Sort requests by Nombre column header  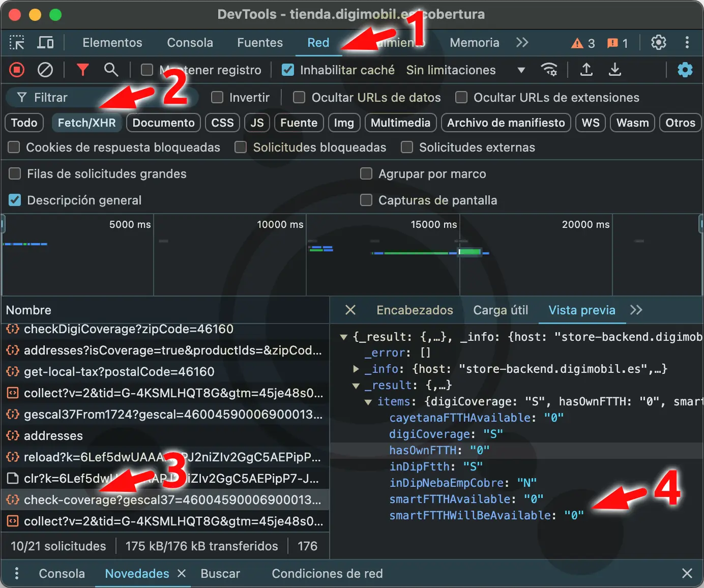tap(165, 310)
